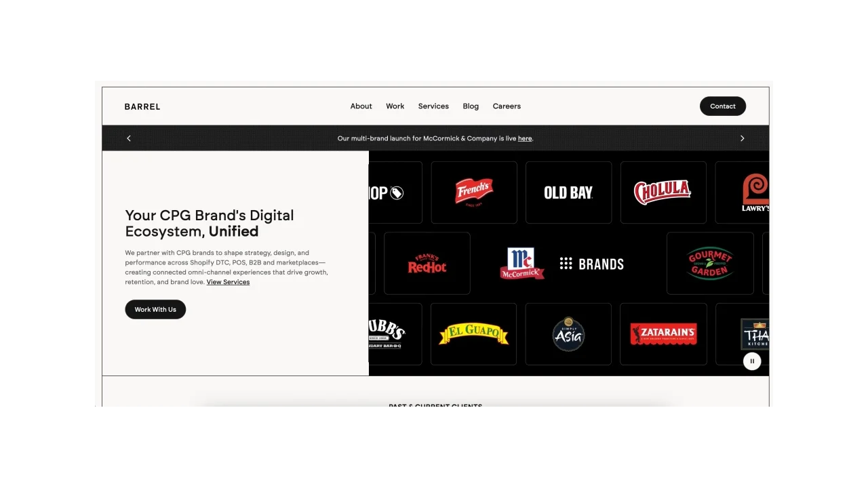
Task: Click the 'here' link about the McCormick launch
Action: coord(524,138)
